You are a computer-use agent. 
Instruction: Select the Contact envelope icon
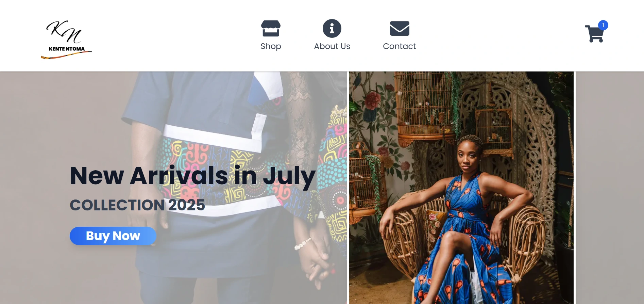coord(400,28)
